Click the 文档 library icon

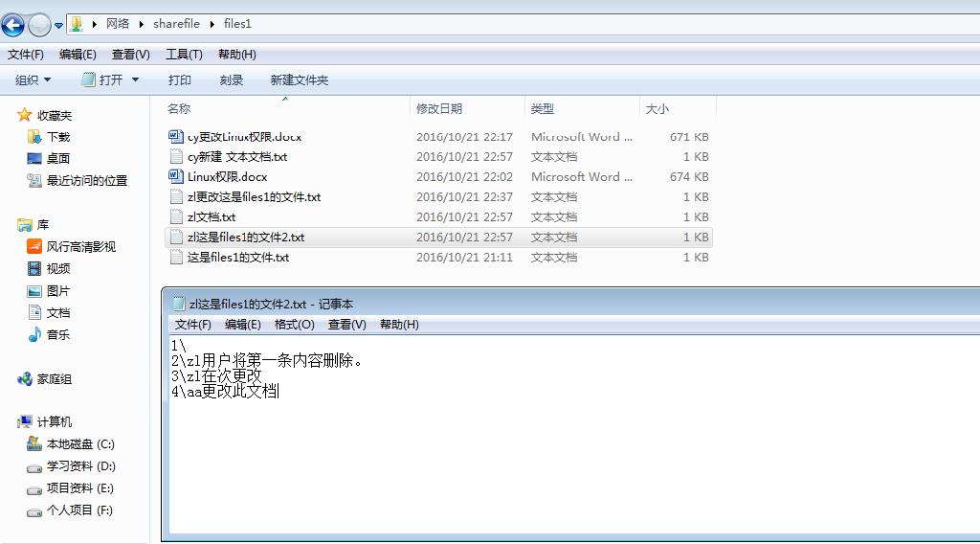[34, 312]
